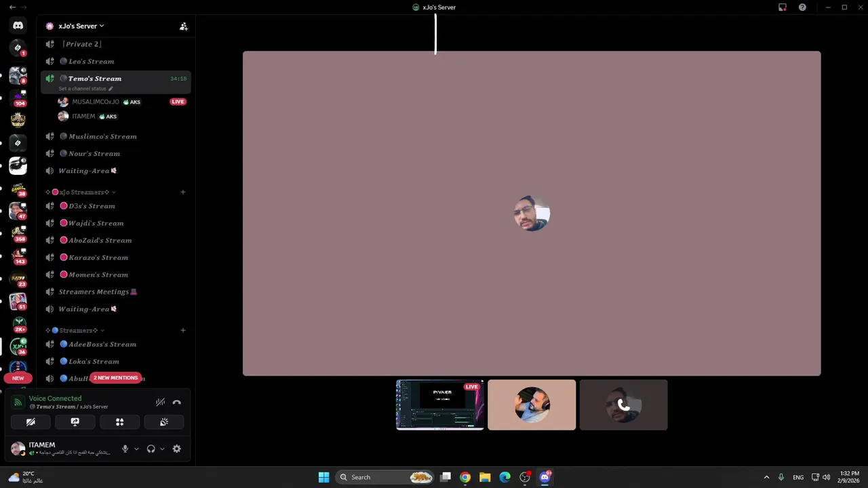
Task: Click the focused participant avatar in main view
Action: 532,213
